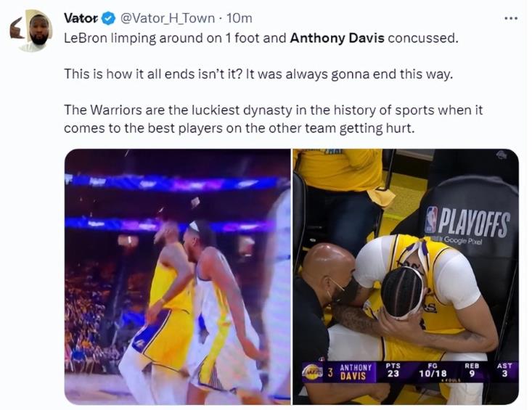Image resolution: width=532 pixels, height=410 pixels.
Task: Open the right photo of Davis holding head
Action: point(406,276)
